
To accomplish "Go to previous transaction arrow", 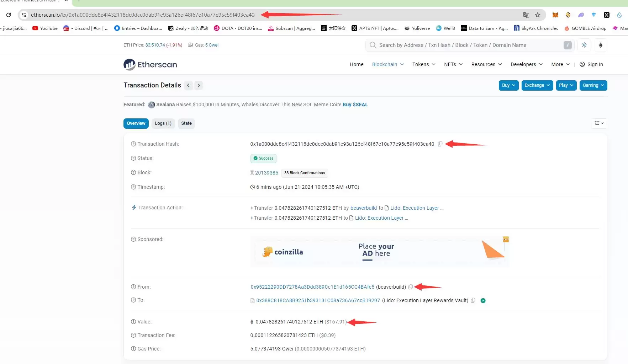I will tap(188, 85).
